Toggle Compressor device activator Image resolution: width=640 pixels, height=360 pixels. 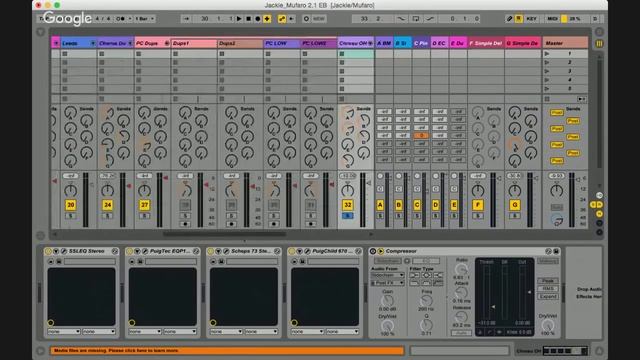point(373,251)
